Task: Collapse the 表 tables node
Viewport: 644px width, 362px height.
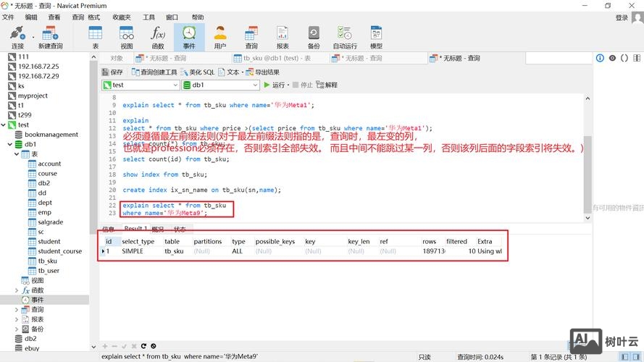Action: point(17,154)
